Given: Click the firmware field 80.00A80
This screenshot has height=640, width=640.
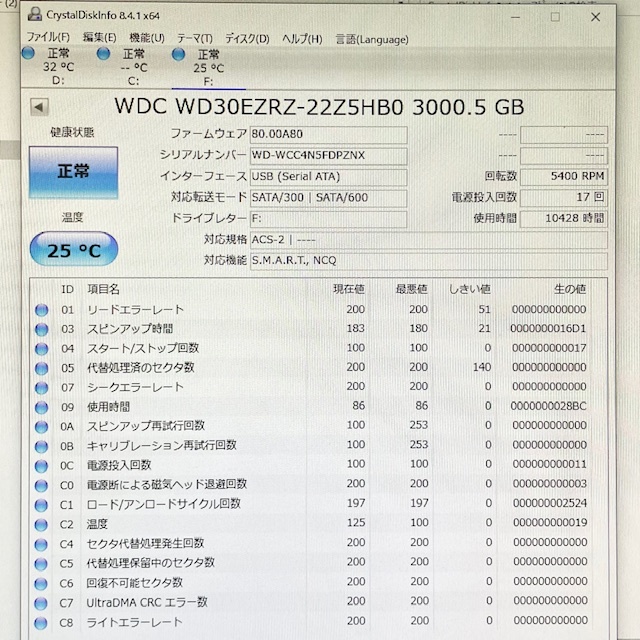Looking at the screenshot, I should tap(328, 134).
